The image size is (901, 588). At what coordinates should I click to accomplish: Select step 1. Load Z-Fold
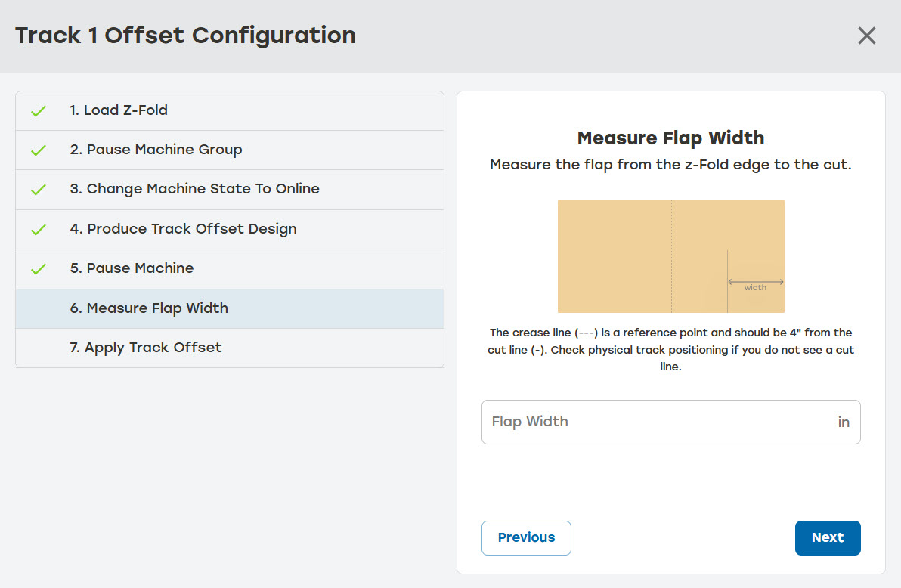[230, 111]
